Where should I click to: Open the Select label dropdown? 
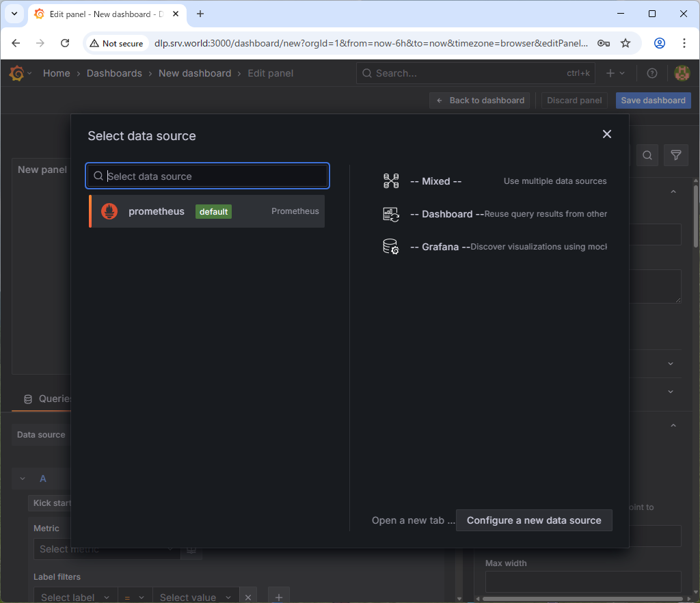75,597
